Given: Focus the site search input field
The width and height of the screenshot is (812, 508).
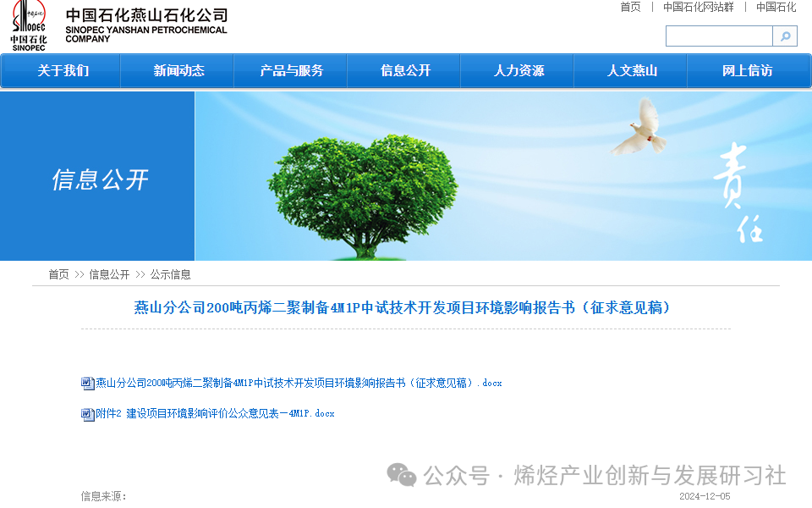Looking at the screenshot, I should coord(719,36).
